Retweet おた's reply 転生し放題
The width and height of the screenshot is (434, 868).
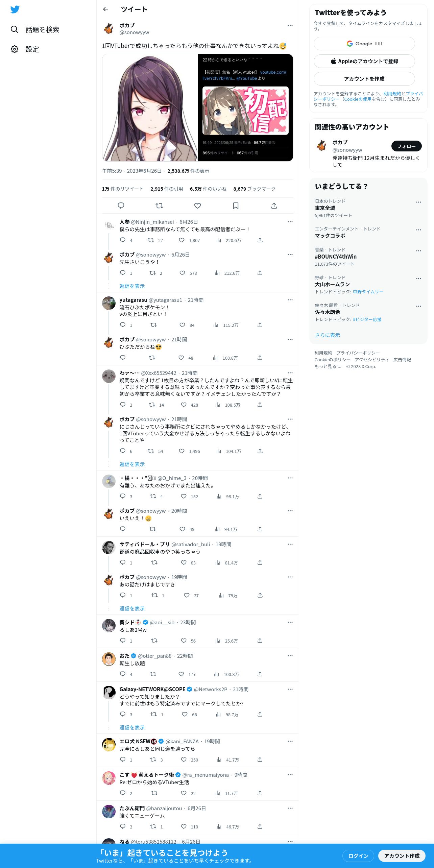153,674
